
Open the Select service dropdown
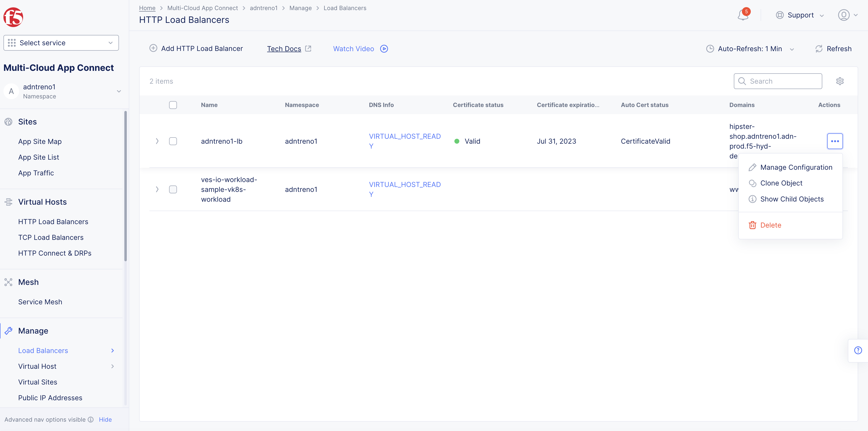click(61, 43)
